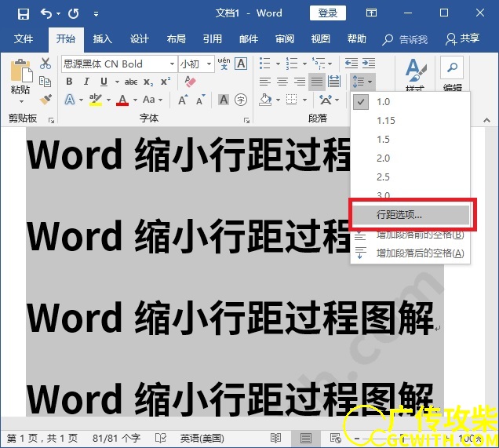Image resolution: width=499 pixels, height=448 pixels.
Task: Toggle justify alignment
Action: coord(317,82)
